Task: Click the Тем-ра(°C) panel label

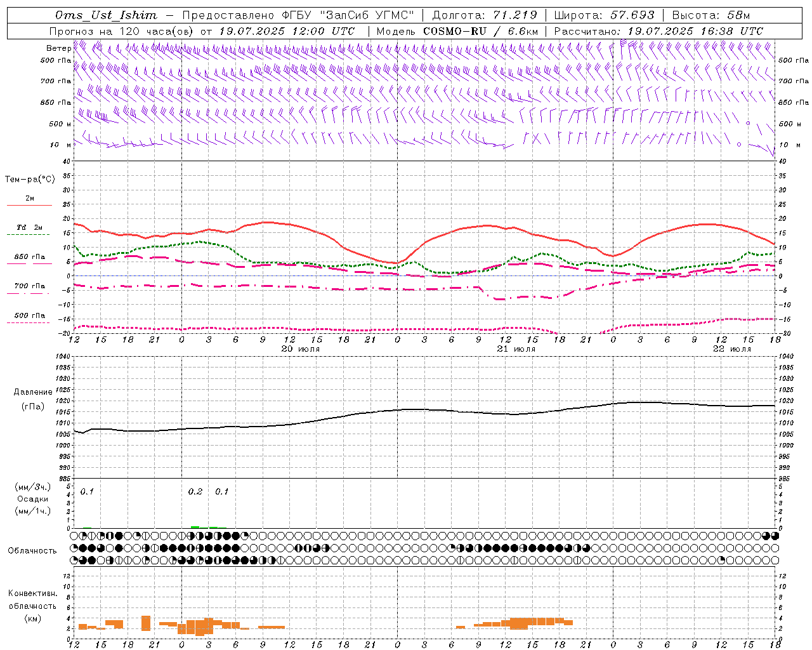Action: click(30, 180)
